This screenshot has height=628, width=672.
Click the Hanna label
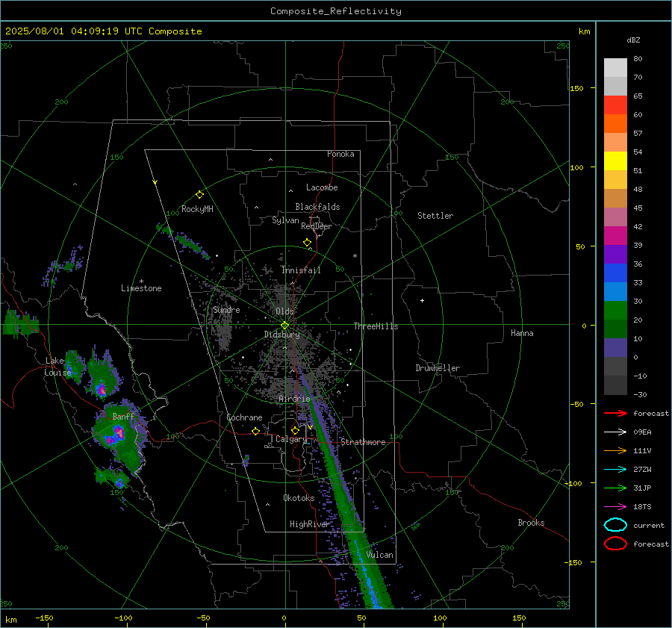pyautogui.click(x=522, y=333)
